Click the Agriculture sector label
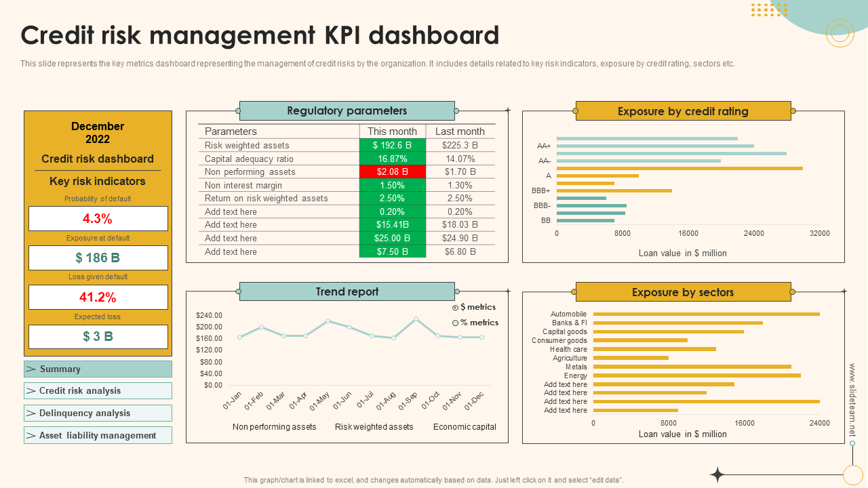The width and height of the screenshot is (868, 488). click(570, 358)
